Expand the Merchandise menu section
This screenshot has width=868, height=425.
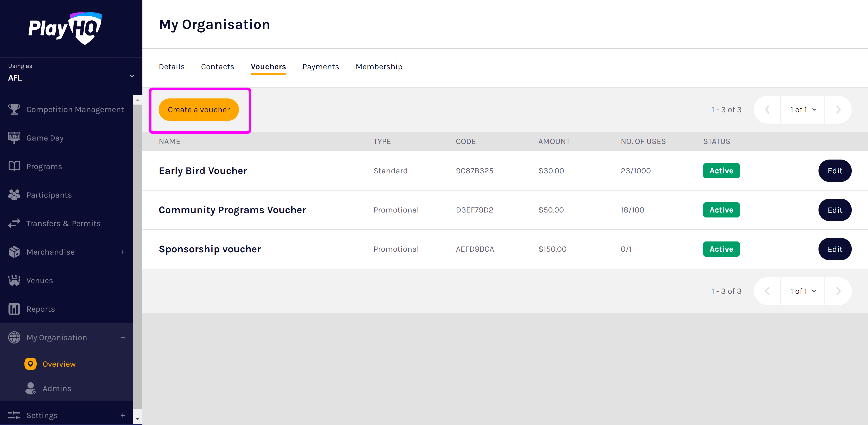(x=123, y=252)
